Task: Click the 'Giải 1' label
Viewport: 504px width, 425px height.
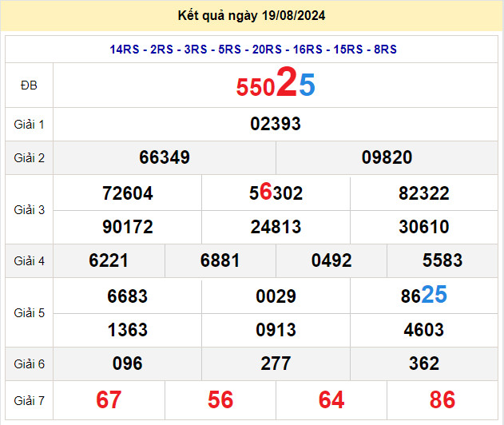Action: tap(29, 125)
